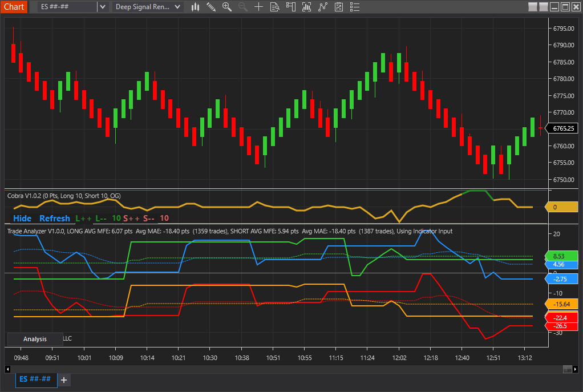Toggle Hide on the Cobra indicator
Image resolution: width=583 pixels, height=392 pixels.
pos(22,218)
